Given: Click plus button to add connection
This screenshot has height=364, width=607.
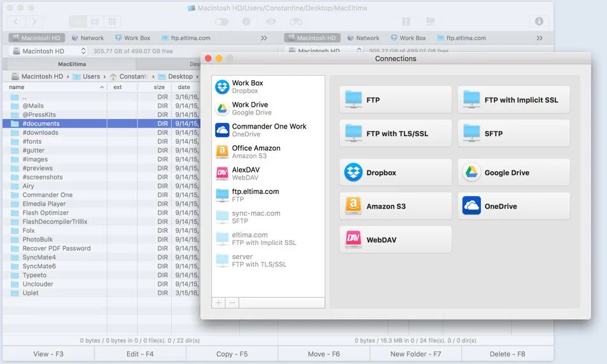Looking at the screenshot, I should (x=218, y=302).
